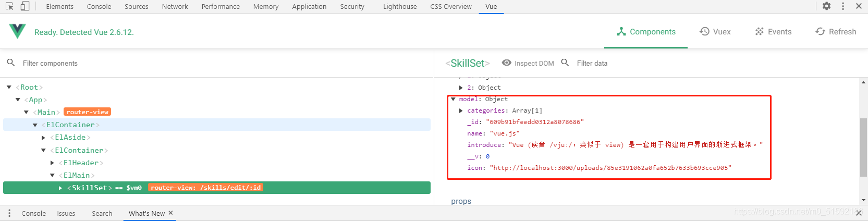The image size is (868, 221).
Task: Collapse the model Object property
Action: (x=453, y=99)
